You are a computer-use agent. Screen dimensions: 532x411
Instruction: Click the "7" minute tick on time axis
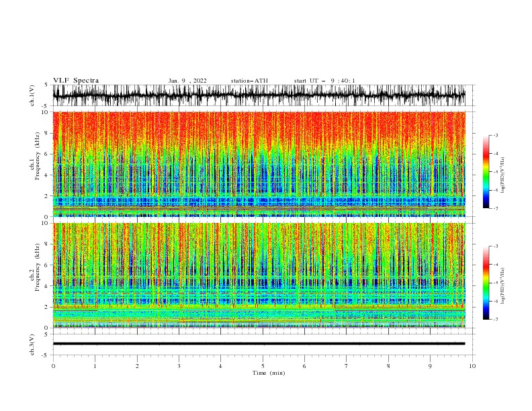[347, 366]
